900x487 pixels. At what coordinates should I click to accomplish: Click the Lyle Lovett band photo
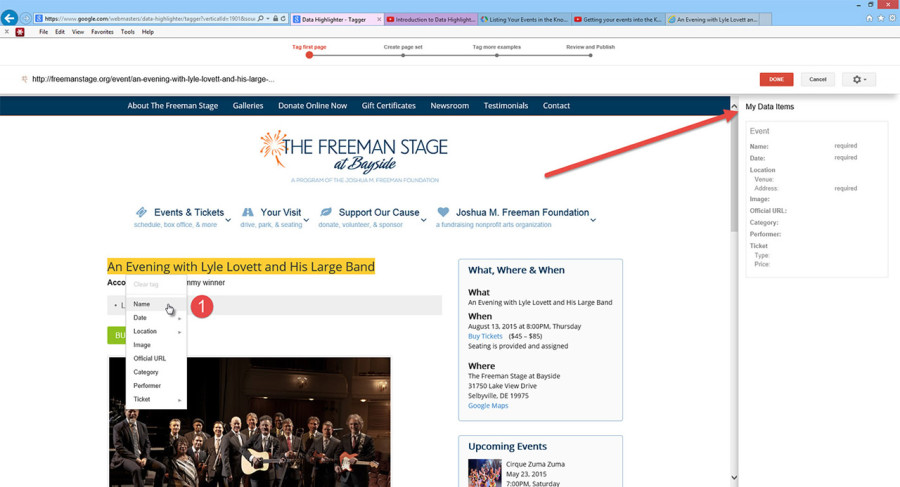coord(250,422)
